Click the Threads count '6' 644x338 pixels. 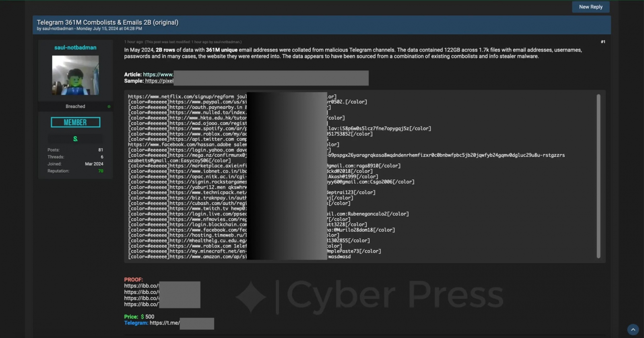[x=102, y=157]
